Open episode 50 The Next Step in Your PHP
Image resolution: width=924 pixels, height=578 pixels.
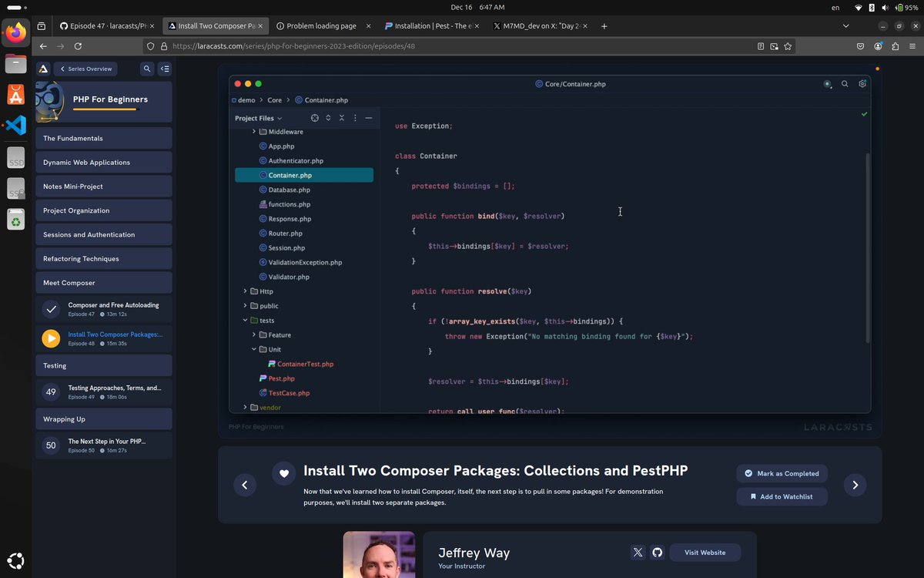104,445
